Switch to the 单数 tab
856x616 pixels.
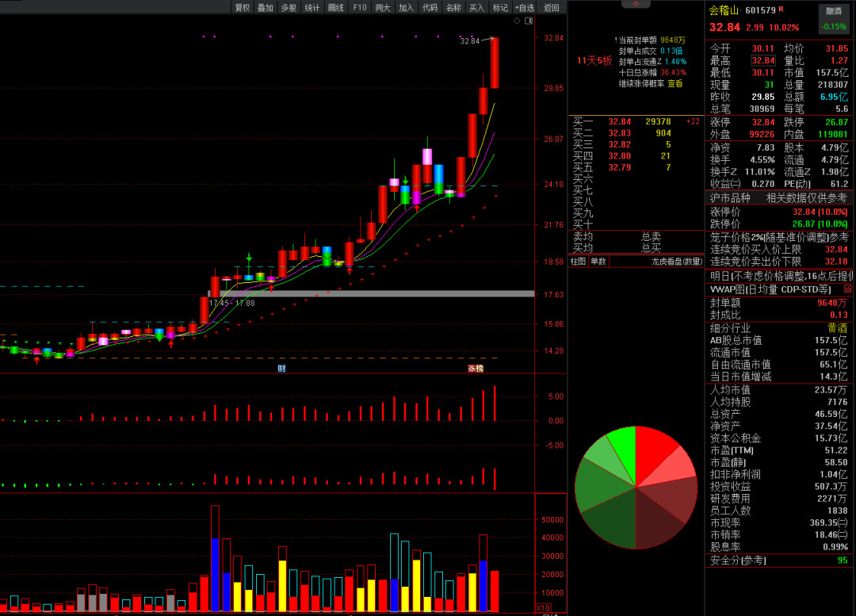coord(598,262)
